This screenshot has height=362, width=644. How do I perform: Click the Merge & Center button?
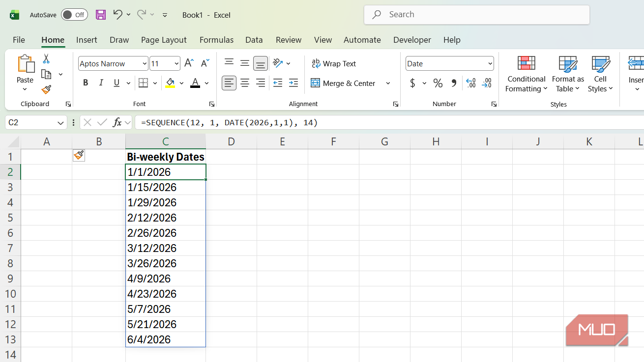pos(343,83)
